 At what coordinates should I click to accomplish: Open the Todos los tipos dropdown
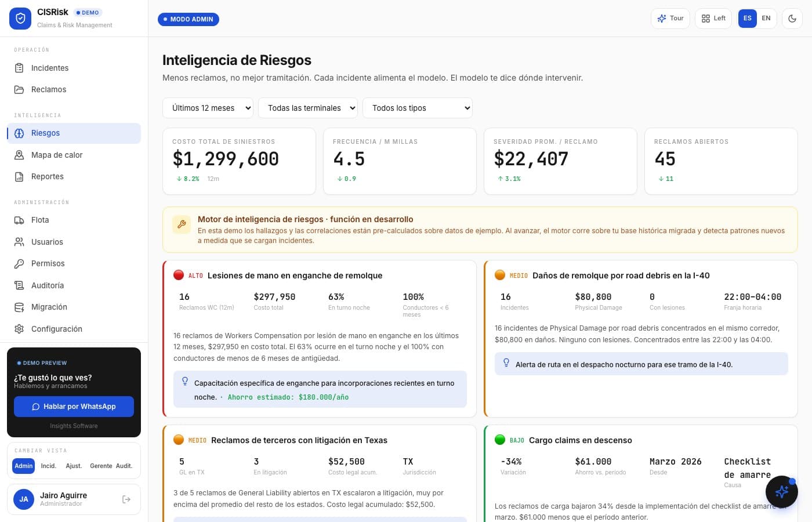coord(418,108)
